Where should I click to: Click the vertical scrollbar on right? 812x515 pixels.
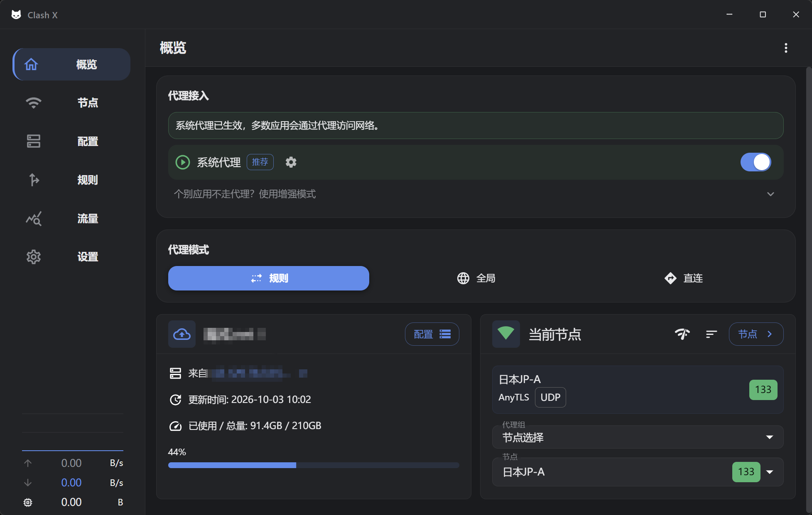point(809,290)
